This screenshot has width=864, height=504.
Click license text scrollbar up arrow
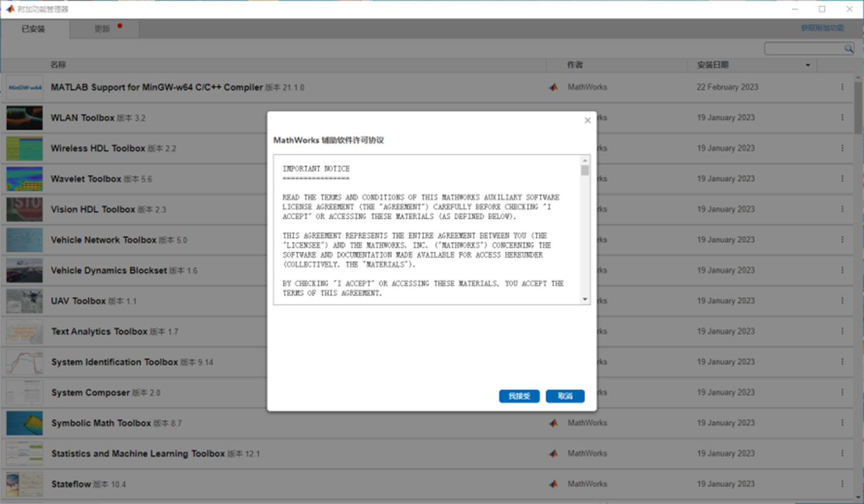coord(585,160)
